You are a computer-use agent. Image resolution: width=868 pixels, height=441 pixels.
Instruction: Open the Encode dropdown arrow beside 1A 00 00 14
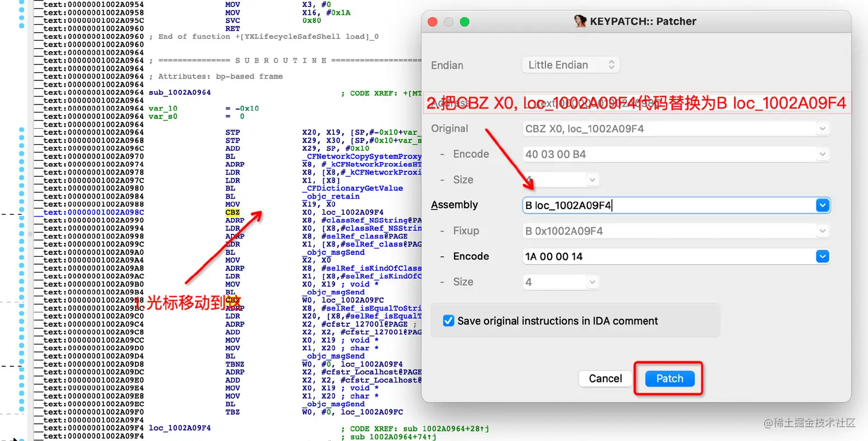coord(823,257)
